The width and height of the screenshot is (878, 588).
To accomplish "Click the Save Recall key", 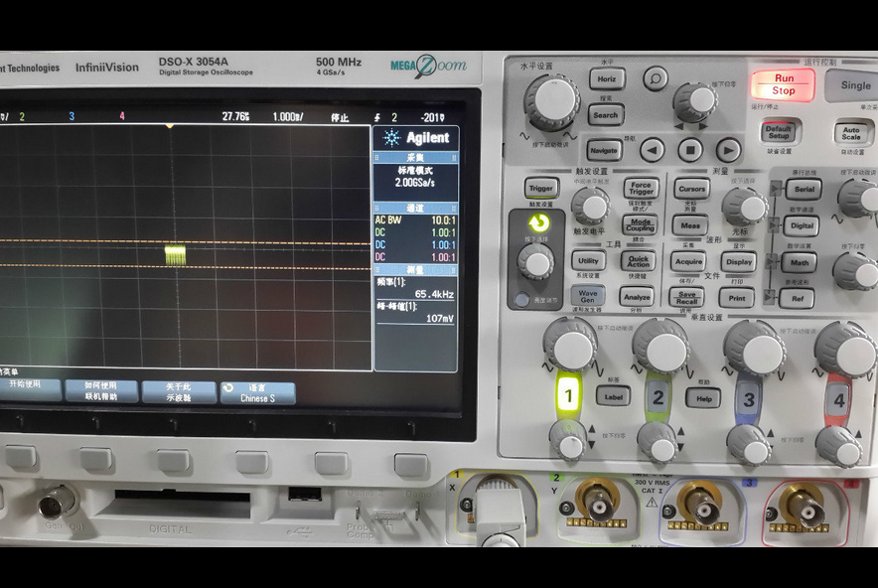I will (687, 297).
